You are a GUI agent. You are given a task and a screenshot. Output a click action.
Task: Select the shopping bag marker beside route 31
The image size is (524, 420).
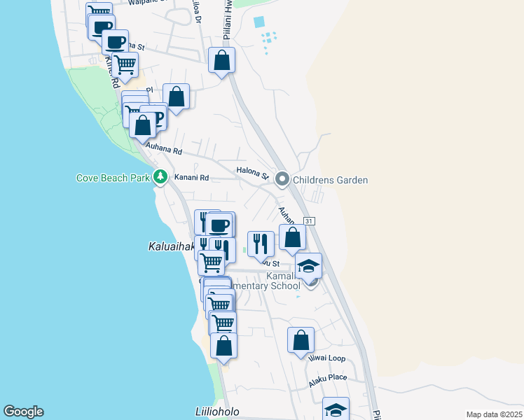pos(292,239)
